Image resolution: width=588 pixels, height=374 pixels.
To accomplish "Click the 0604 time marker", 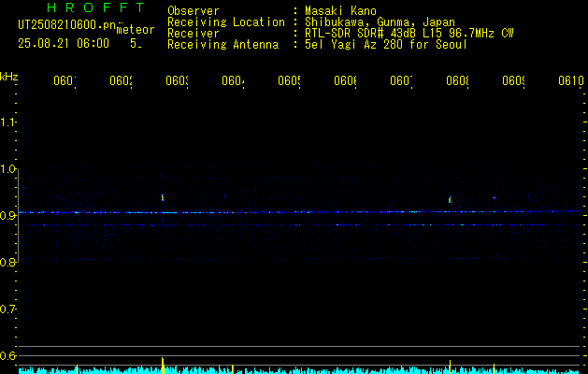I will 234,80.
